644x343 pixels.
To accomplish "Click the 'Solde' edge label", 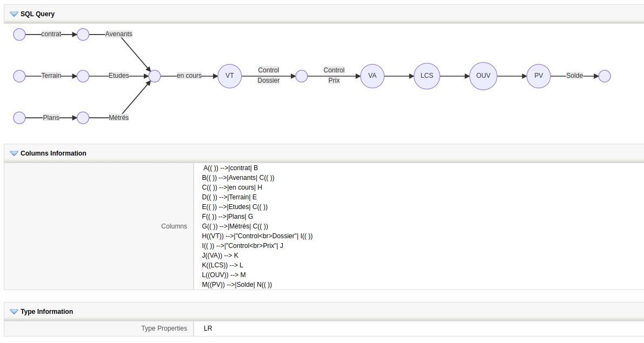I will 574,76.
